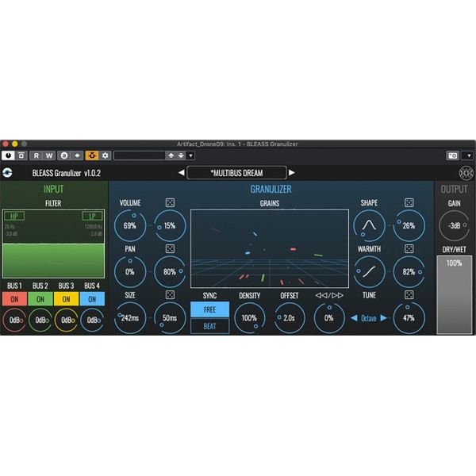Toggle BUS 2 green ON button
The width and height of the screenshot is (476, 476).
click(x=40, y=299)
